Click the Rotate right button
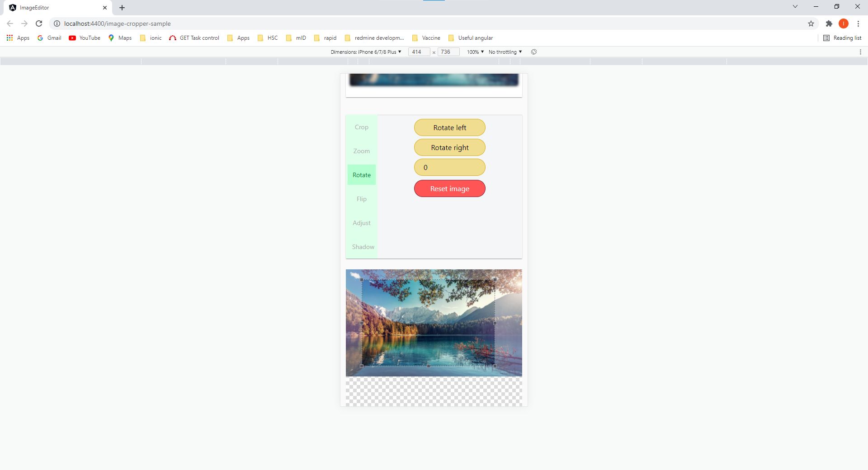 450,147
